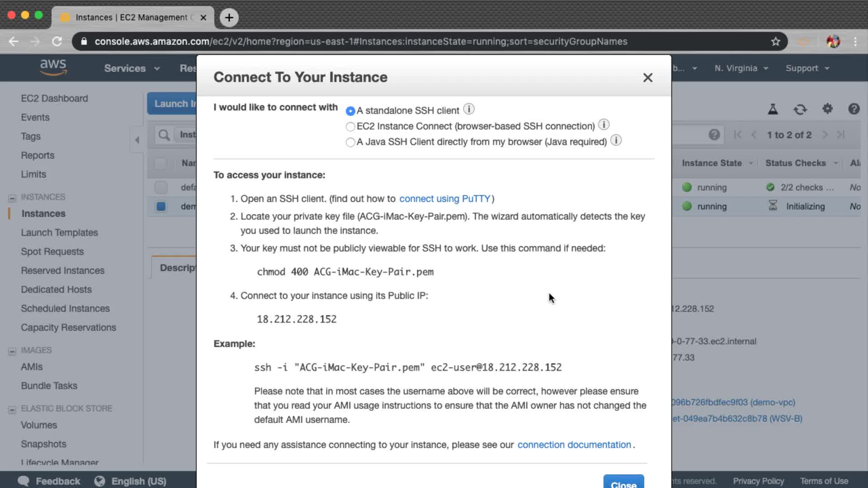868x488 pixels.
Task: Collapse the INSTANCES sidebar section
Action: click(12, 198)
